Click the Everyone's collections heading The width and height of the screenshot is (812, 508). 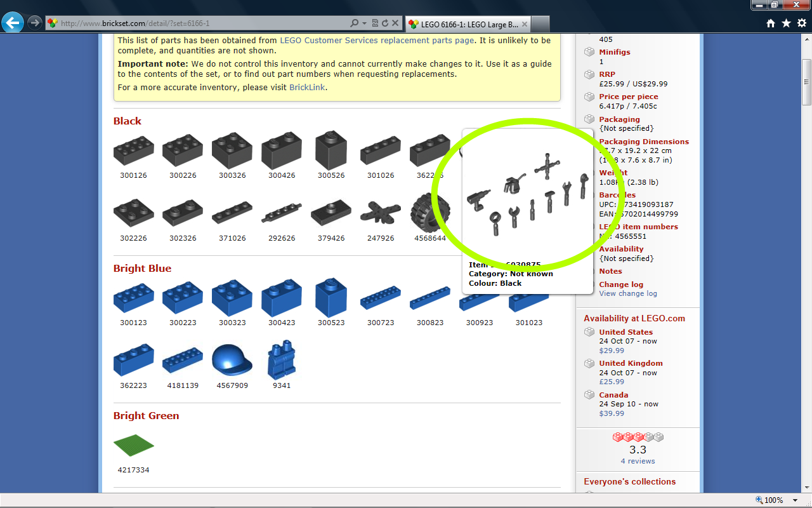[x=630, y=481]
